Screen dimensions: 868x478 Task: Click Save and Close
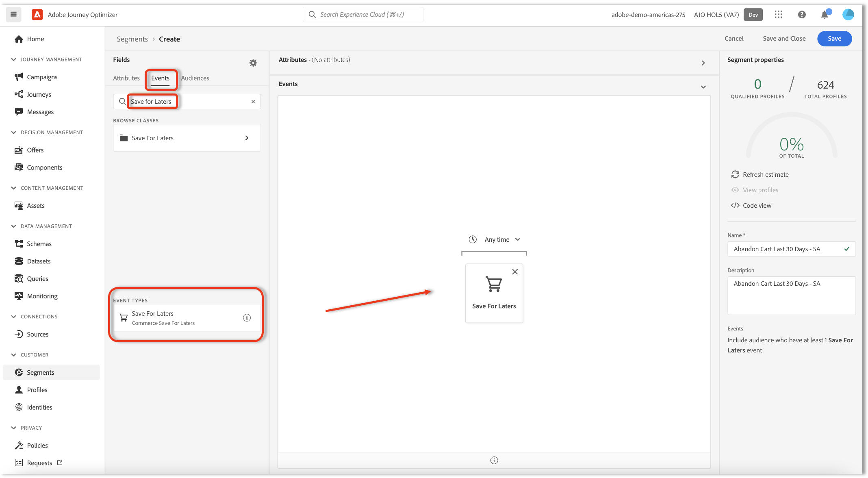(784, 39)
